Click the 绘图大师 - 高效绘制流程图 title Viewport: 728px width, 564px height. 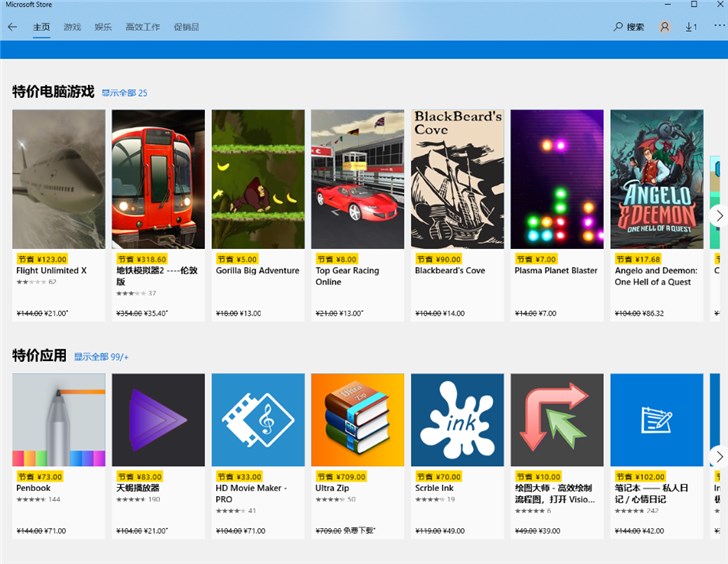(555, 493)
